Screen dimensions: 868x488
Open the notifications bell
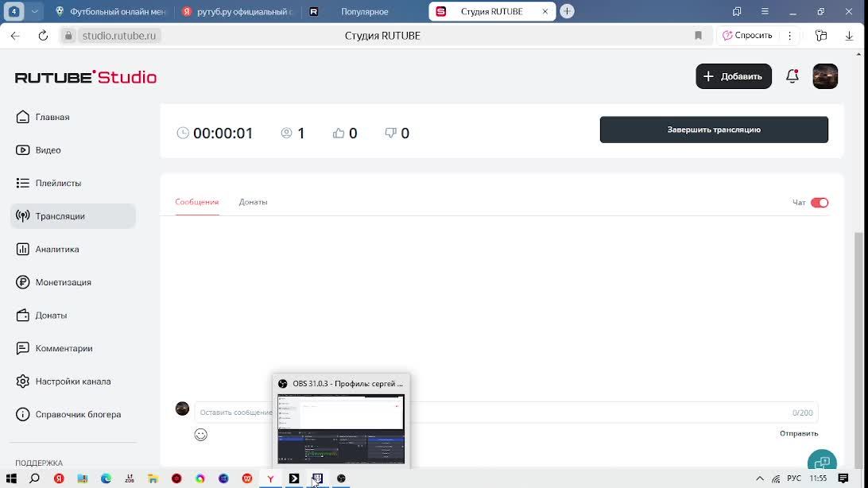(792, 76)
